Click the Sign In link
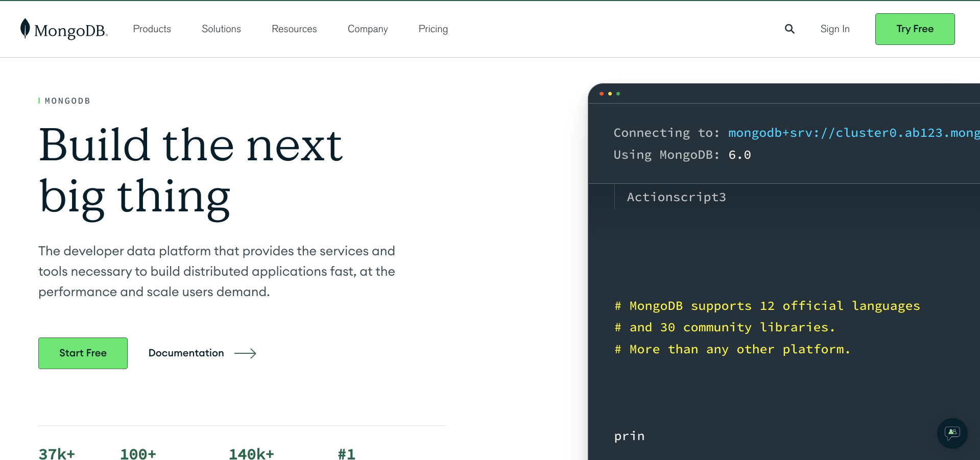 pos(835,29)
